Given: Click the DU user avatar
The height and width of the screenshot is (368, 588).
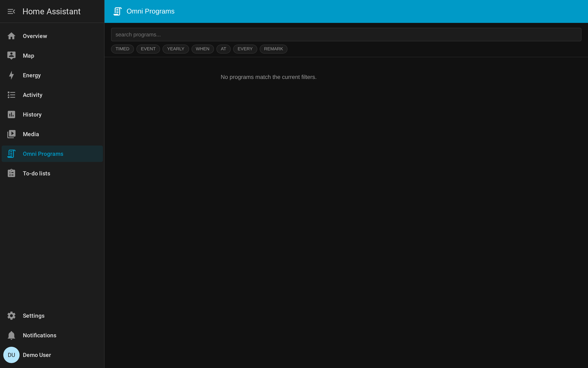Looking at the screenshot, I should (x=11, y=355).
